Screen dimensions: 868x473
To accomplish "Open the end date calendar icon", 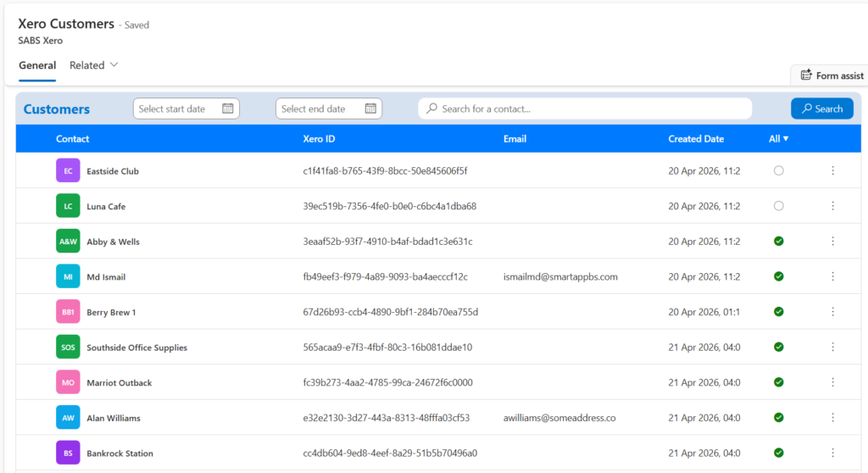I will [370, 109].
